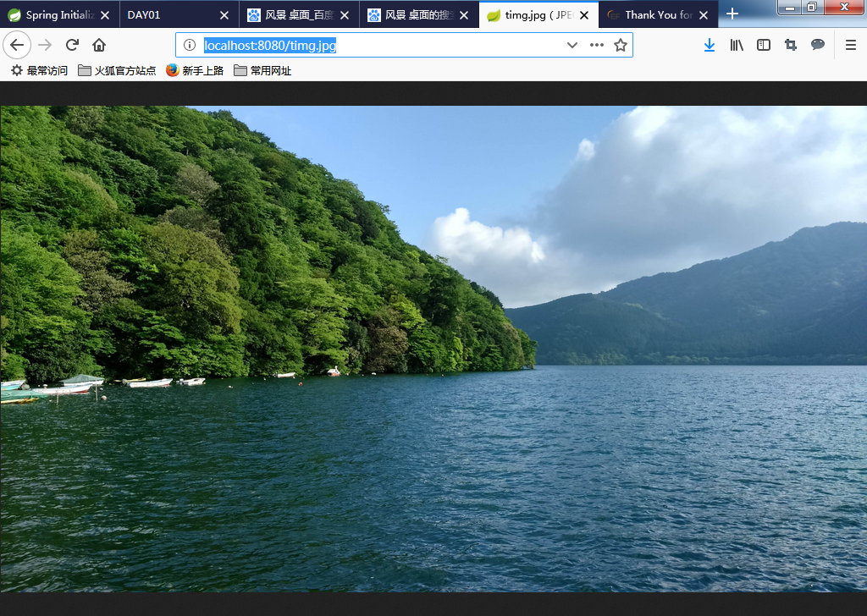
Task: Click the screenshot crop tool icon
Action: pos(791,45)
